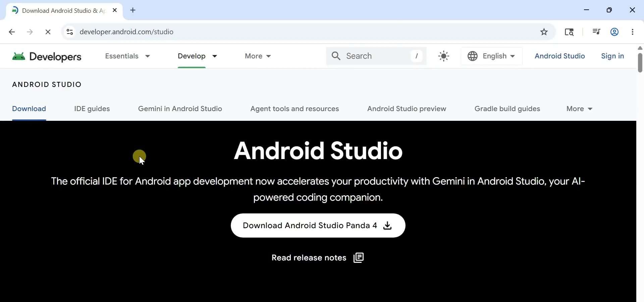644x302 pixels.
Task: Click the ANDROID STUDIO section heading
Action: point(47,85)
